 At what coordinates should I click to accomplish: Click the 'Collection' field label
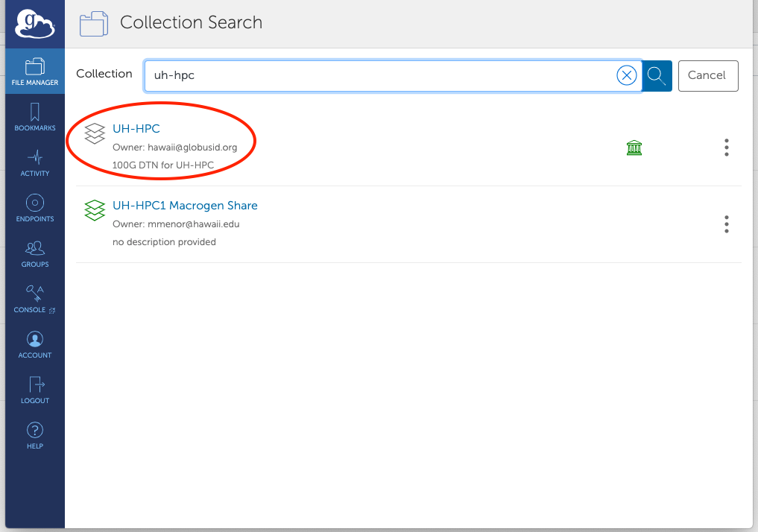(104, 74)
